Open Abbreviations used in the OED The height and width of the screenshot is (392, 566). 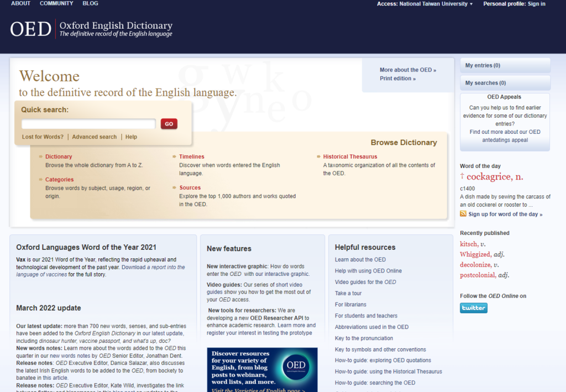point(372,327)
